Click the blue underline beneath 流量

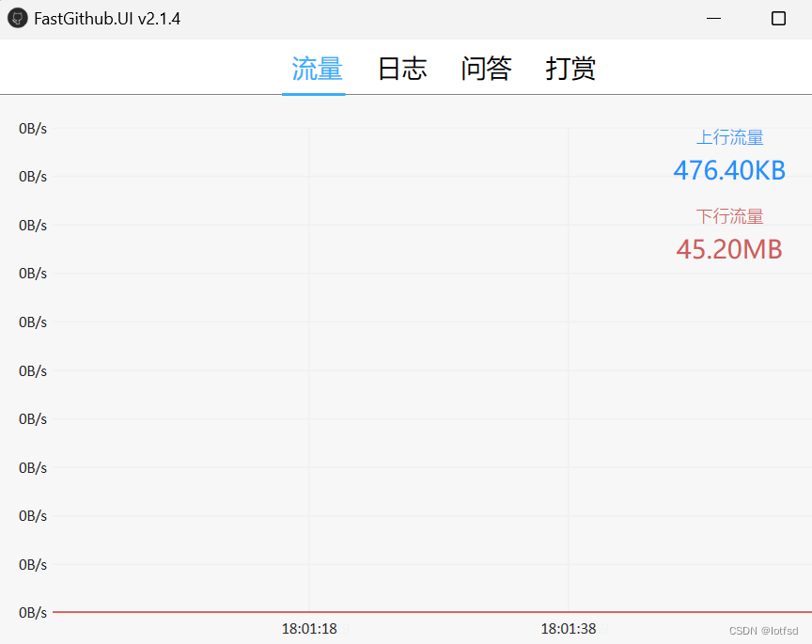pyautogui.click(x=314, y=92)
